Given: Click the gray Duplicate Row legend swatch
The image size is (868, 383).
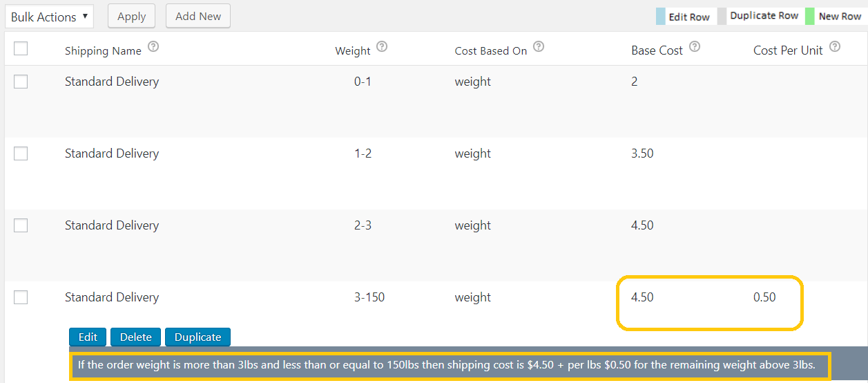Looking at the screenshot, I should point(722,17).
